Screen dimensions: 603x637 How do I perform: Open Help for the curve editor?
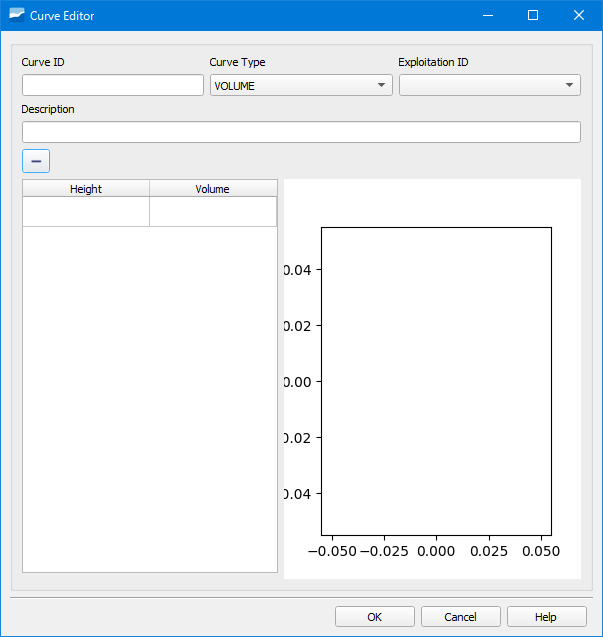click(546, 617)
